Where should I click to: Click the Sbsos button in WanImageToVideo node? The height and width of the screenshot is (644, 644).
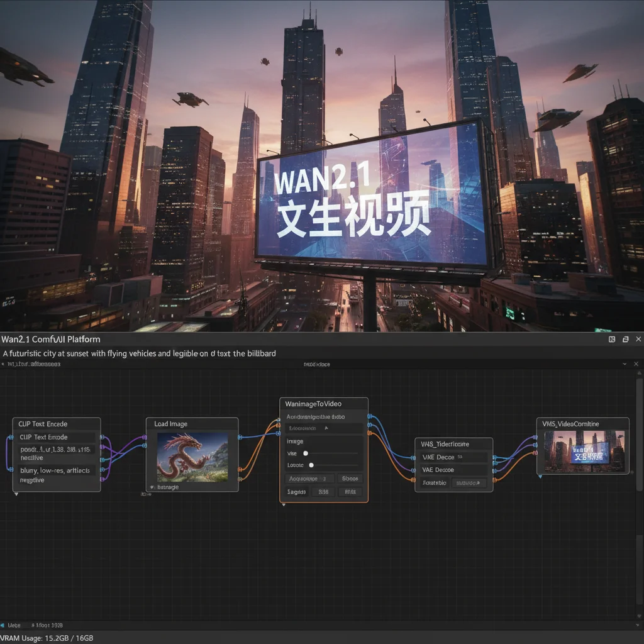click(350, 479)
